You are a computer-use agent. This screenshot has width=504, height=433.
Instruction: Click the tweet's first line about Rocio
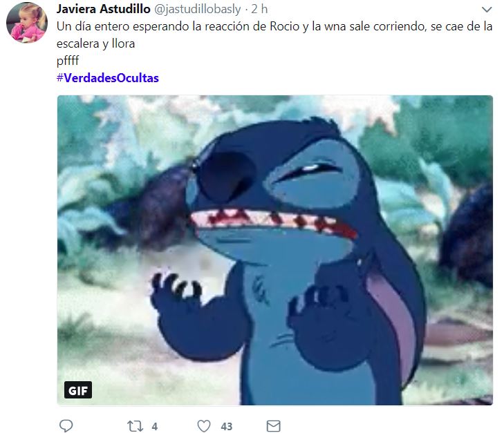[274, 27]
